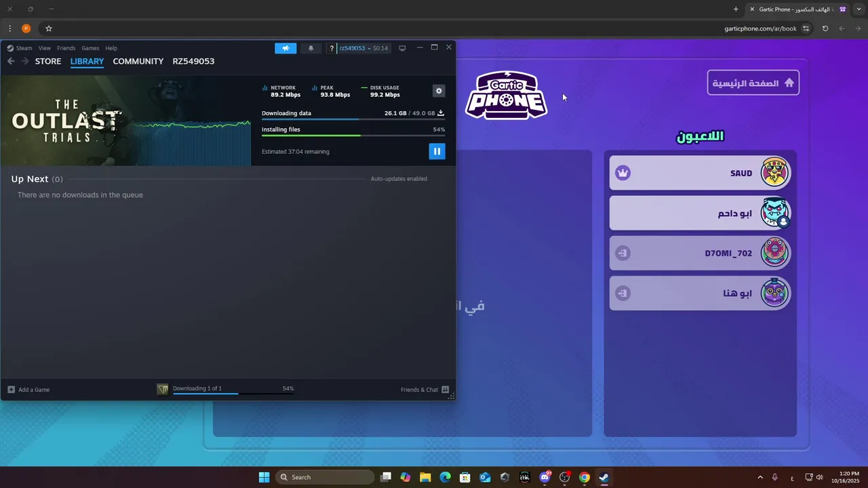Open Microsoft Store from the taskbar
Screen dimensions: 868x488
tap(465, 477)
